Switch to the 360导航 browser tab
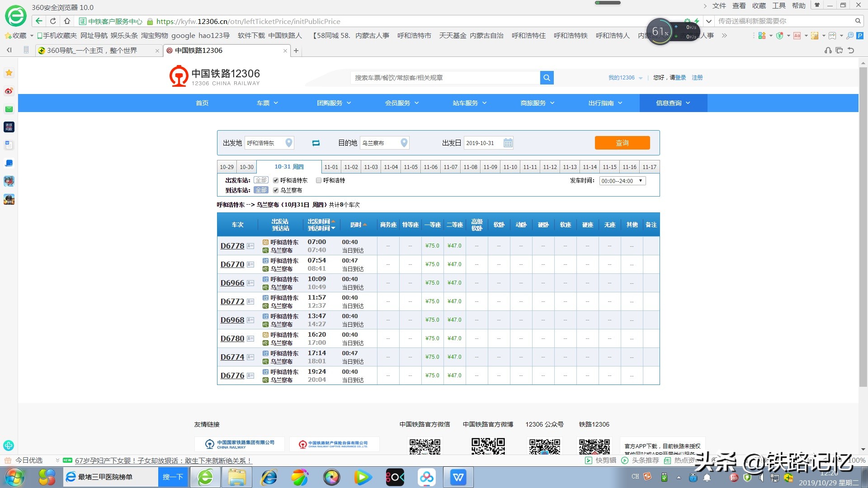The height and width of the screenshot is (488, 868). click(92, 51)
